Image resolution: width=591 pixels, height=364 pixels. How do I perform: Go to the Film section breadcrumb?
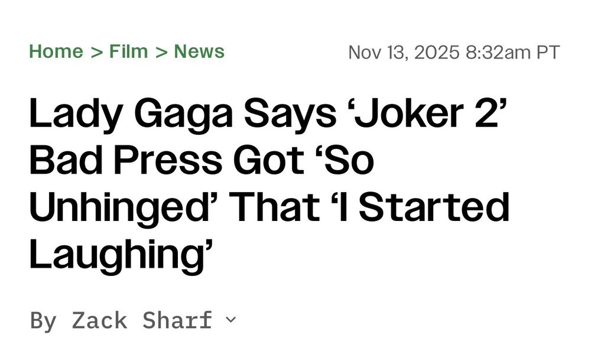click(128, 51)
